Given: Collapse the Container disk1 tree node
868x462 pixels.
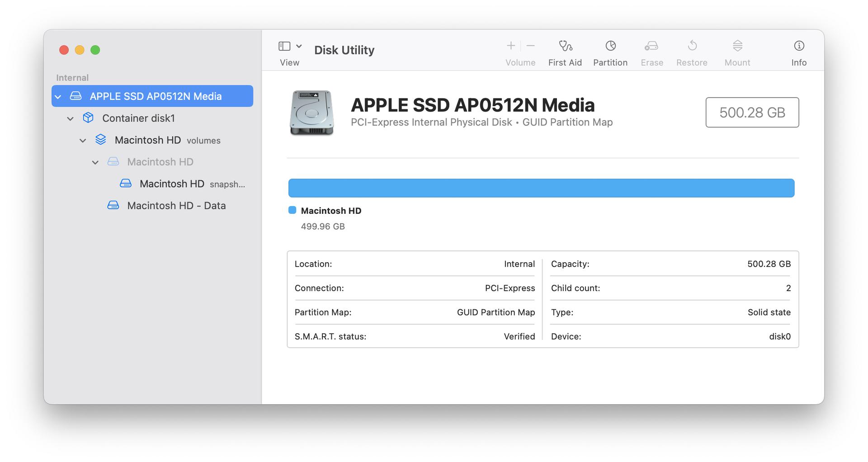Looking at the screenshot, I should [x=70, y=118].
